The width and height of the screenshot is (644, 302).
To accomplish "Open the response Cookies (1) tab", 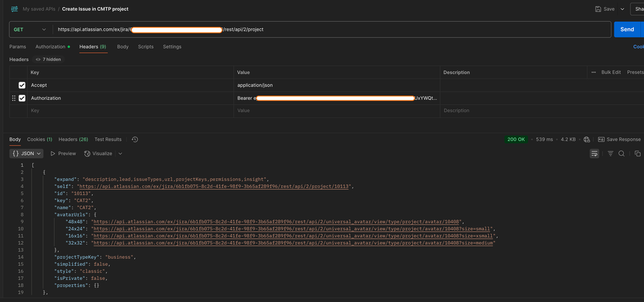I will [39, 140].
